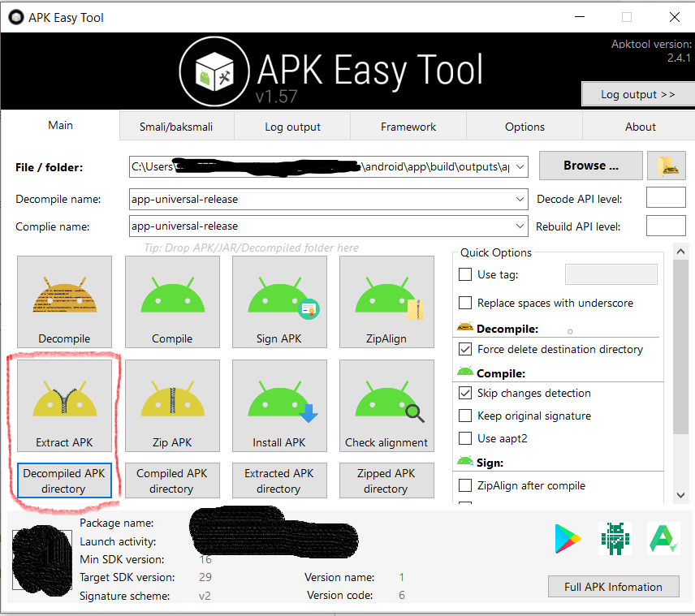
Task: Click the Decompile: section heading
Action: (x=507, y=329)
